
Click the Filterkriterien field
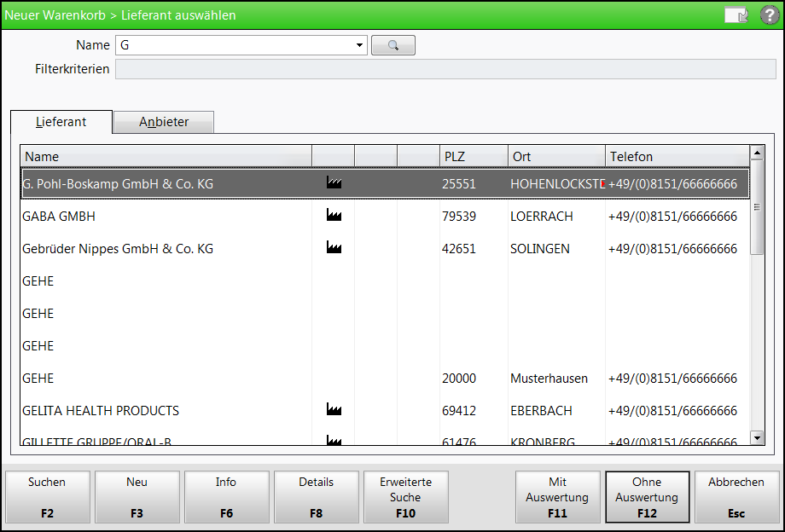[445, 69]
